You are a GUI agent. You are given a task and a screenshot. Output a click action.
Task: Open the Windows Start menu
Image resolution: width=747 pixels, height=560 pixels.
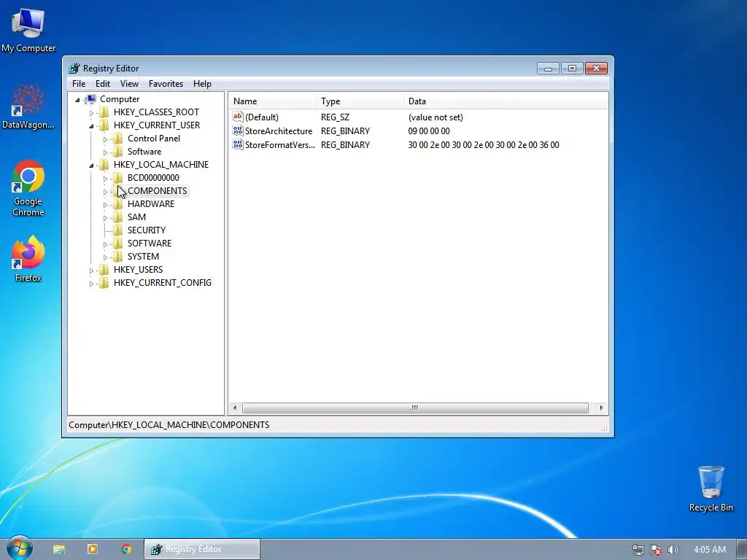pyautogui.click(x=19, y=548)
